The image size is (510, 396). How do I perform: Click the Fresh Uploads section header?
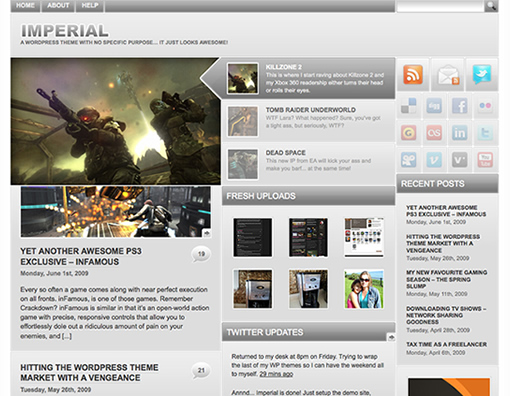308,196
